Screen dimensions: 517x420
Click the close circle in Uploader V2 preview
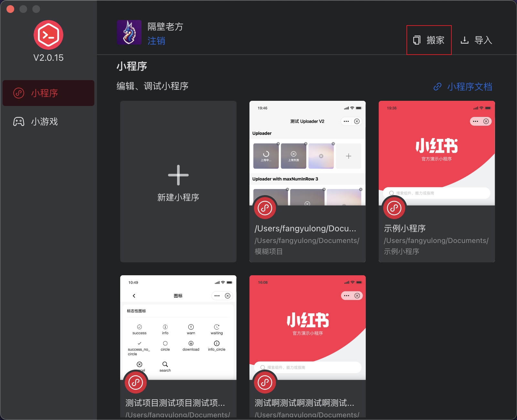tap(357, 121)
